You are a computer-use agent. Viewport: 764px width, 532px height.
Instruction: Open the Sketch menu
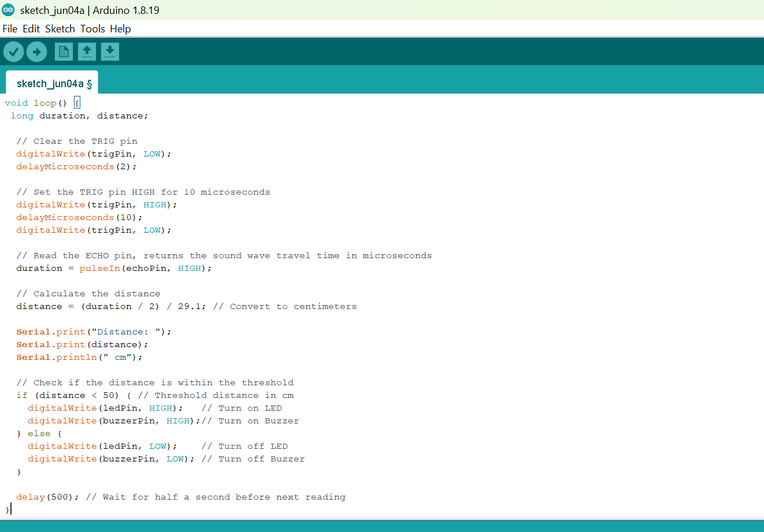pos(60,29)
